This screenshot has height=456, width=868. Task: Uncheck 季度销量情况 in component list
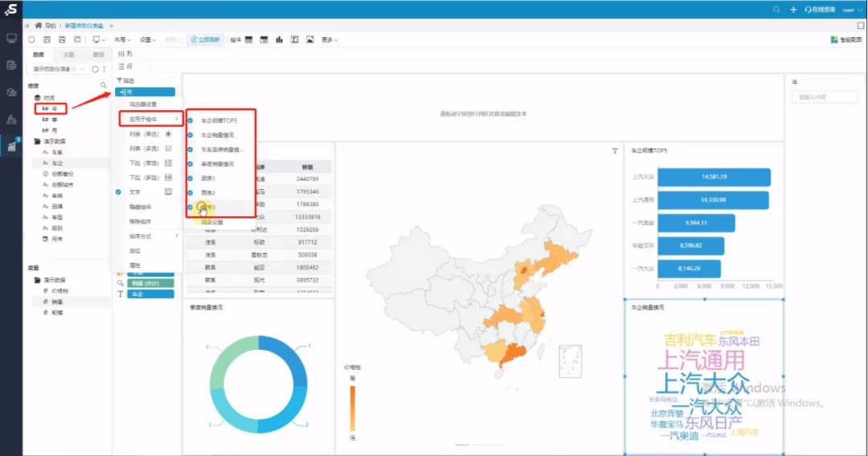190,164
